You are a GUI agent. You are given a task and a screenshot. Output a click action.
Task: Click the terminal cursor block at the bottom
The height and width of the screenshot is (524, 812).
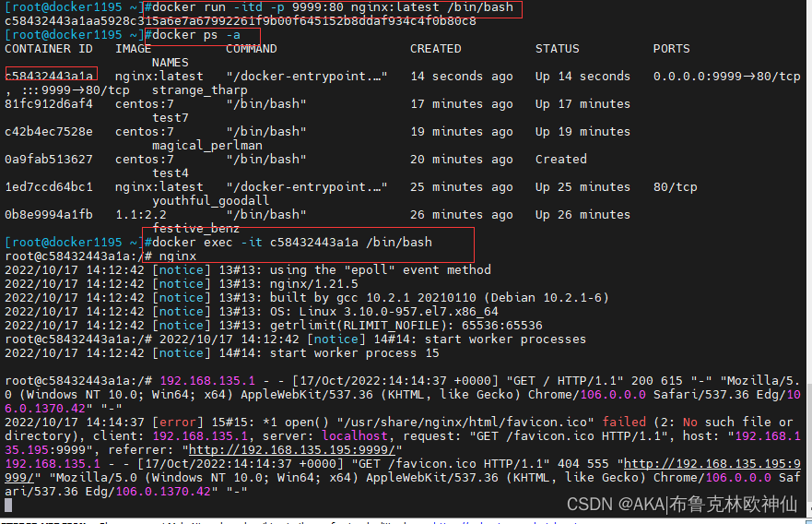[x=7, y=506]
